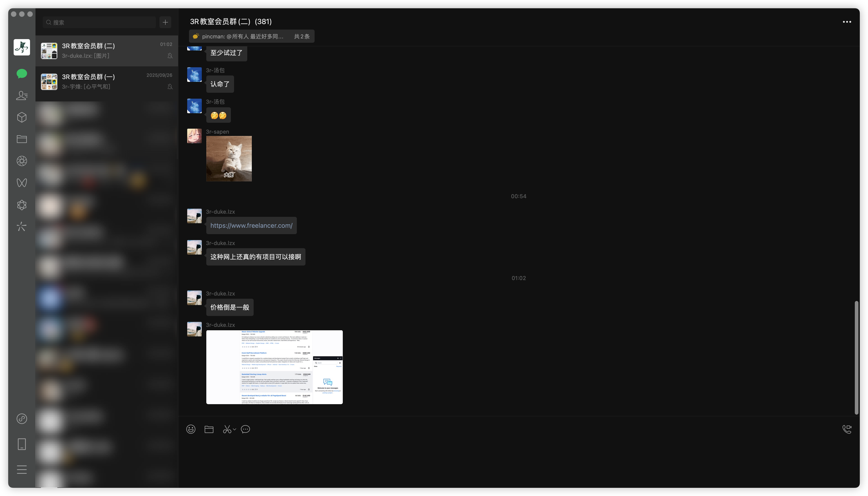Open the freelancer screenshot image thumbnail
The image size is (868, 496).
pos(274,367)
